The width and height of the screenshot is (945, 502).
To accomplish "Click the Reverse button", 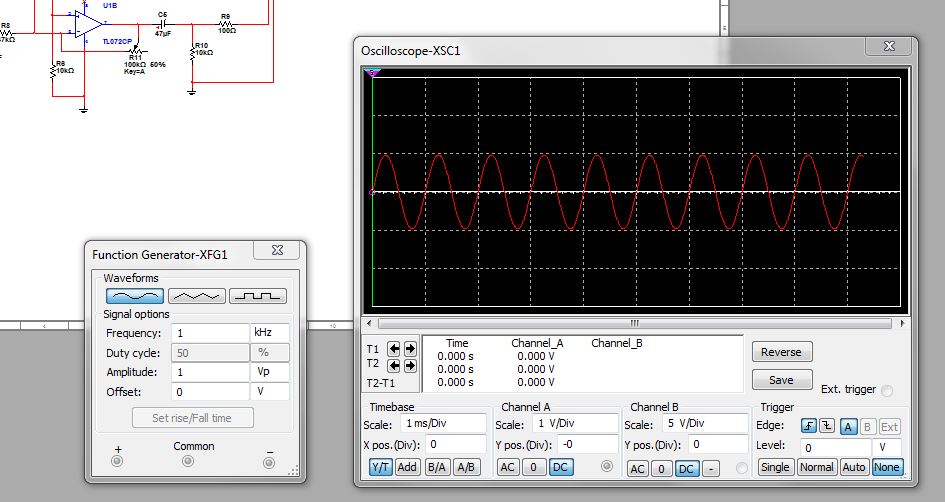I will coord(782,352).
